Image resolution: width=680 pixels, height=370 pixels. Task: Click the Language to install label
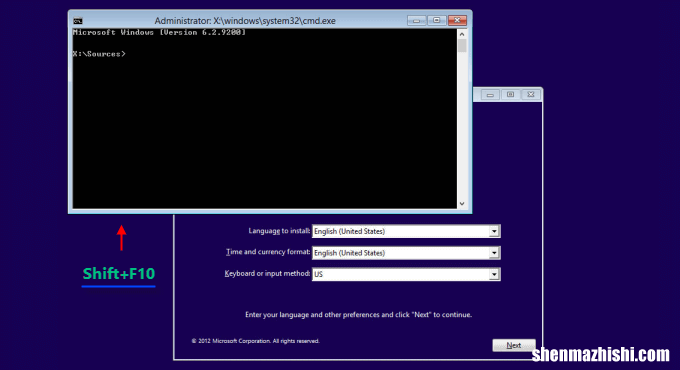[279, 231]
